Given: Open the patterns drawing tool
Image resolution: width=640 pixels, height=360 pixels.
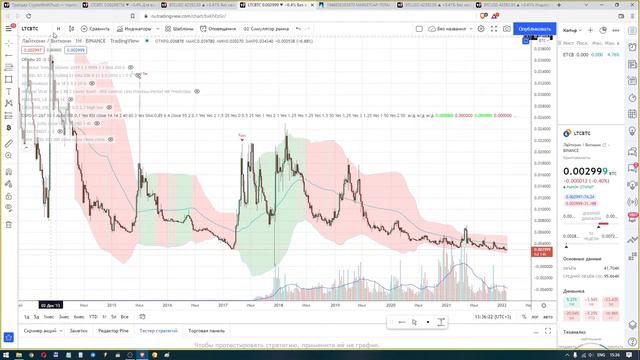Looking at the screenshot, I should [9, 103].
